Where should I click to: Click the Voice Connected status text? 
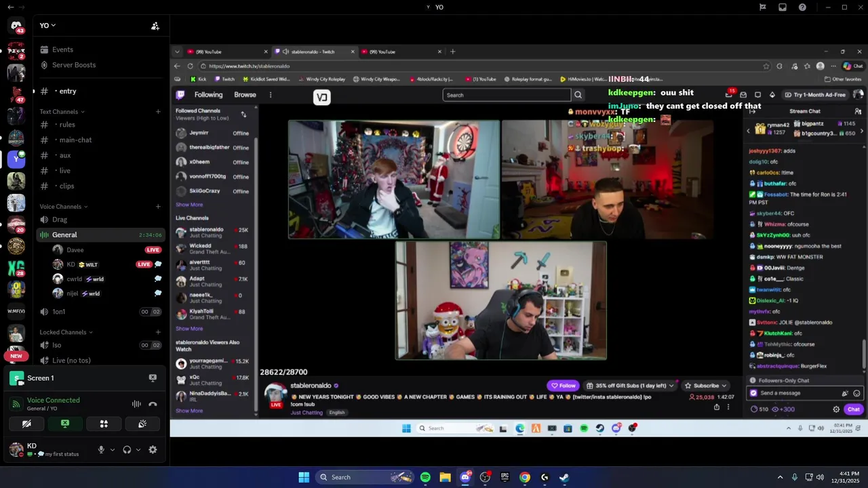[54, 401]
